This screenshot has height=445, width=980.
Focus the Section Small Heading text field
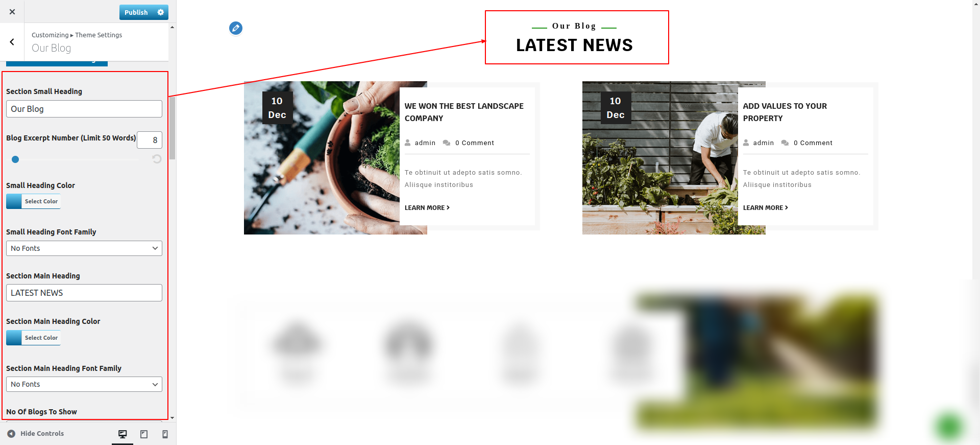point(84,109)
